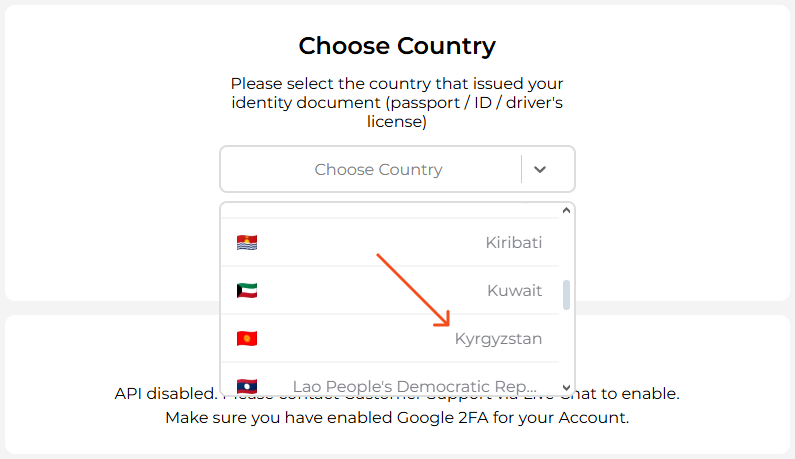Screen dimensions: 795x459
Task: Click the scrollbar track below the thumb
Action: pos(566,346)
